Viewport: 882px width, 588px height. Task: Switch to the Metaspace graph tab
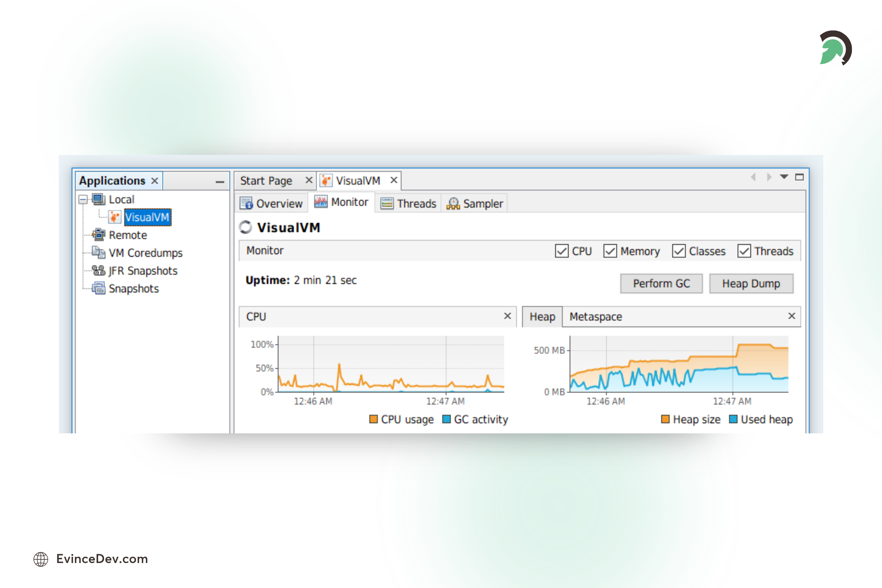coord(596,317)
